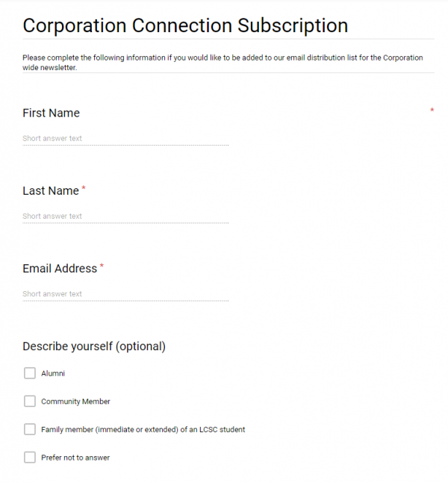Click the red asterisk beside Email Address
This screenshot has width=448, height=483.
click(x=102, y=267)
